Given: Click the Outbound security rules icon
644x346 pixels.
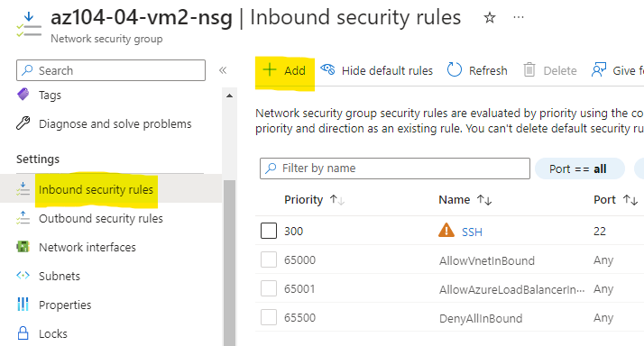Looking at the screenshot, I should coord(23,217).
